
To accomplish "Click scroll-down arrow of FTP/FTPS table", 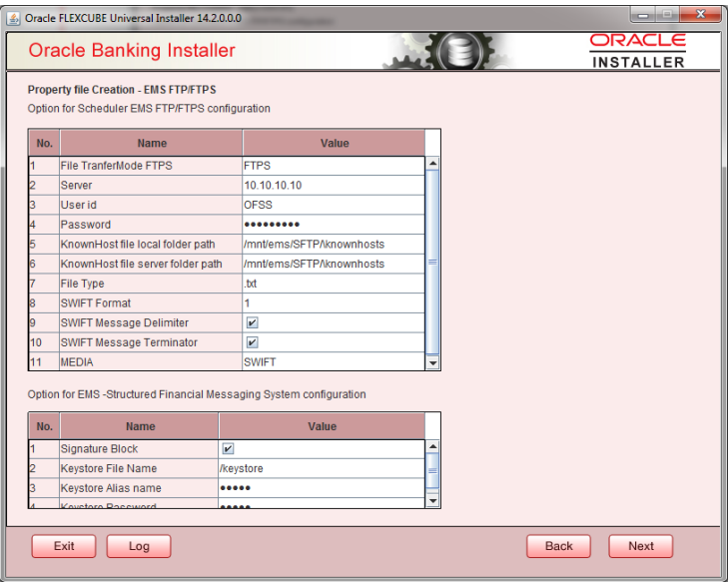I will (x=432, y=363).
